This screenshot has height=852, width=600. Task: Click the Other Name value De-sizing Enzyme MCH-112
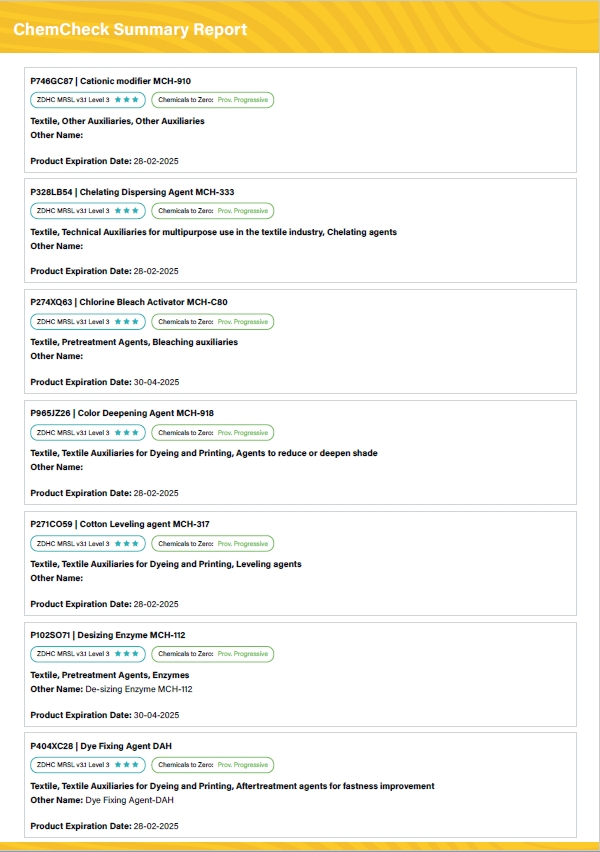tap(139, 689)
